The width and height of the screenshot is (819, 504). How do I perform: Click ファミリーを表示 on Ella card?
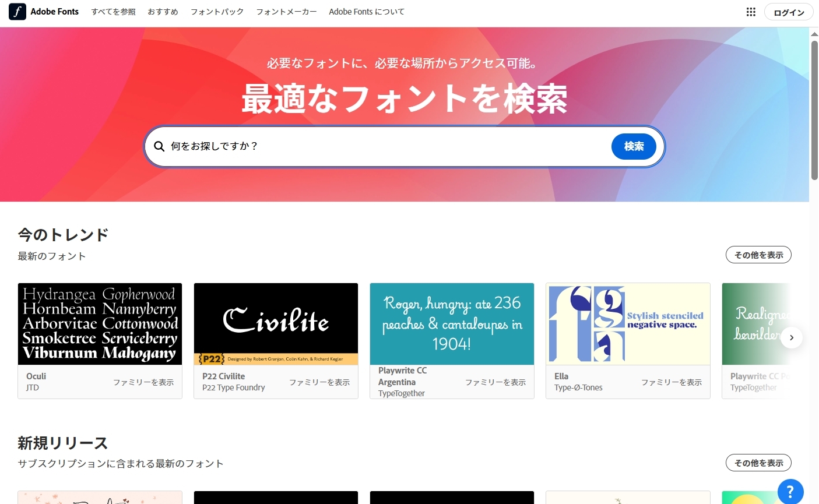[x=672, y=382]
